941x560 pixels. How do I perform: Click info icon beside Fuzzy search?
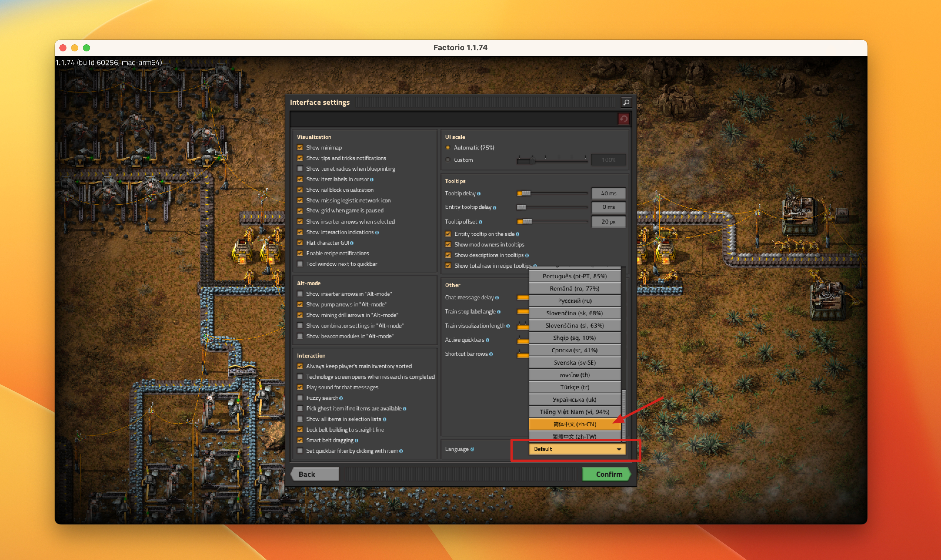pos(341,398)
